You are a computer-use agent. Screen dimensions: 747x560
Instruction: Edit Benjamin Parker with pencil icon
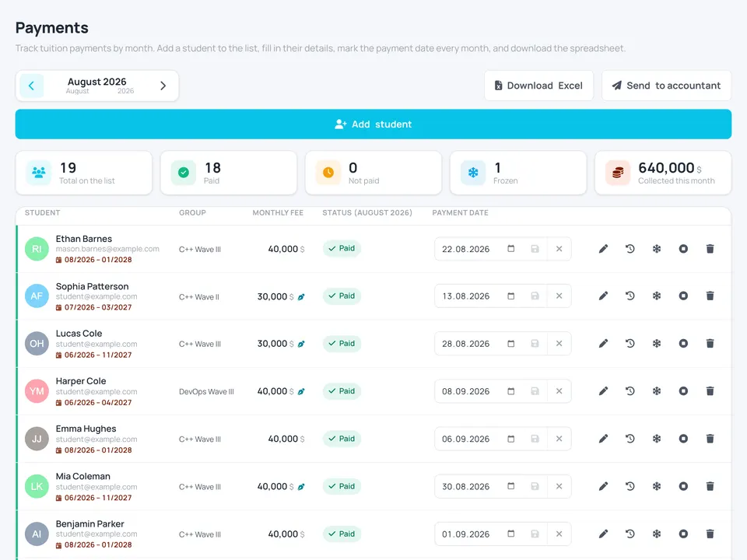coord(603,534)
